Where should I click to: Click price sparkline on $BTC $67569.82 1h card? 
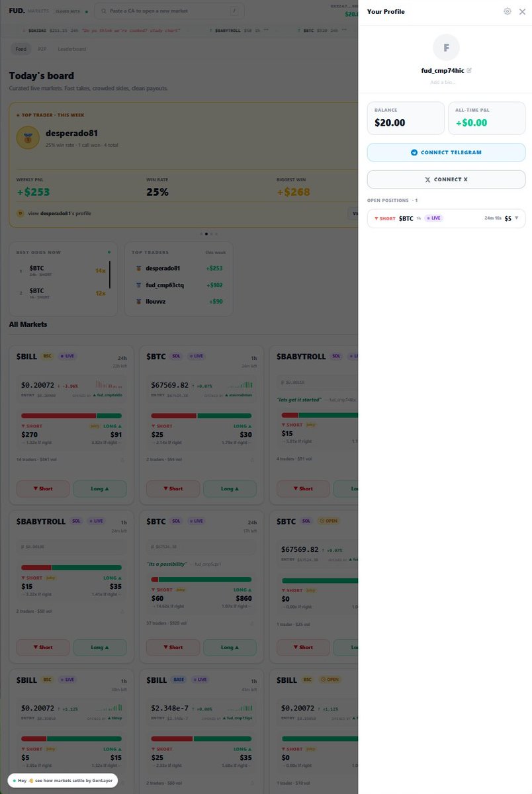(x=240, y=384)
